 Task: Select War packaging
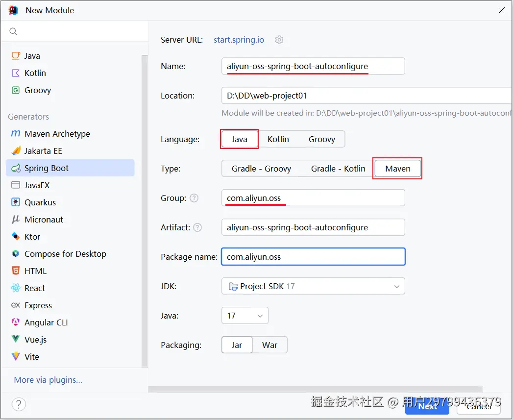point(270,345)
